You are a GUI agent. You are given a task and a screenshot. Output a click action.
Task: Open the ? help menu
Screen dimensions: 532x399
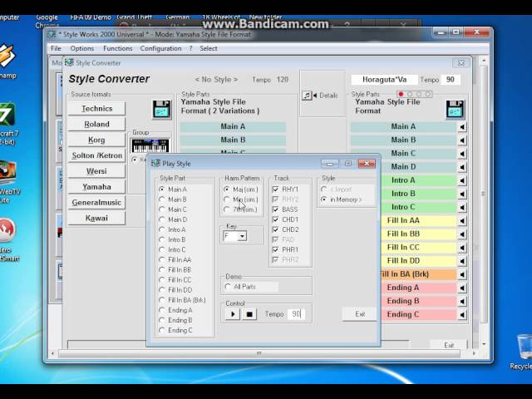click(x=190, y=48)
